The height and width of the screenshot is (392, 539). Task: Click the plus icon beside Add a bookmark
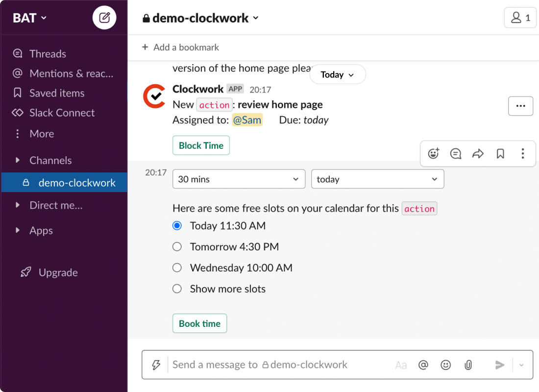click(x=145, y=47)
